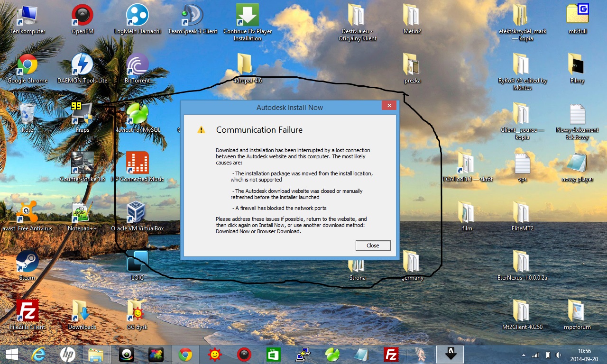Viewport: 607px width, 364px height.
Task: Select the Kosz recycle bin icon
Action: click(28, 118)
